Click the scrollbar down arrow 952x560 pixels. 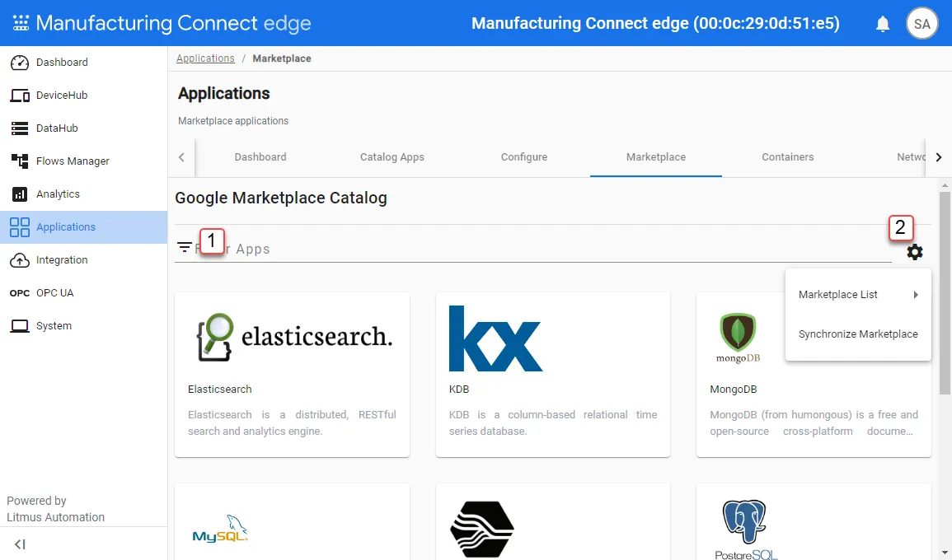[x=945, y=553]
